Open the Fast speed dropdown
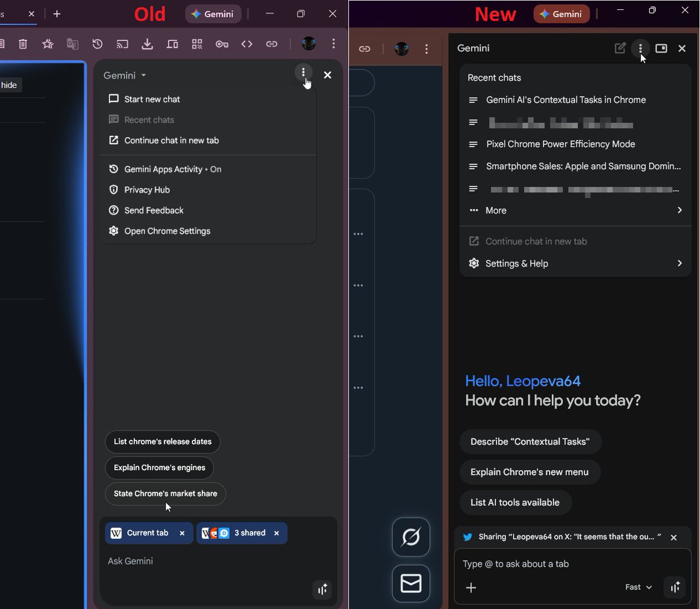Image resolution: width=700 pixels, height=609 pixels. pos(638,587)
